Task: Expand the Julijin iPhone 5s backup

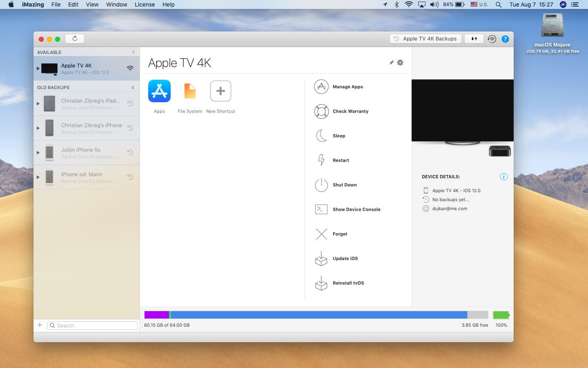Action: [x=38, y=153]
